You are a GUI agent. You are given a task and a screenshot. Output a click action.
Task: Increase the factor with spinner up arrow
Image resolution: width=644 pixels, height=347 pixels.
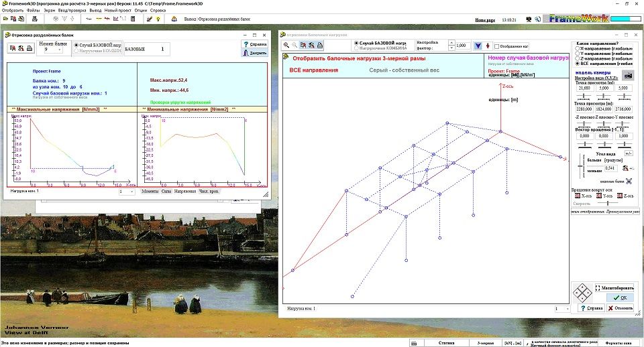pyautogui.click(x=451, y=43)
